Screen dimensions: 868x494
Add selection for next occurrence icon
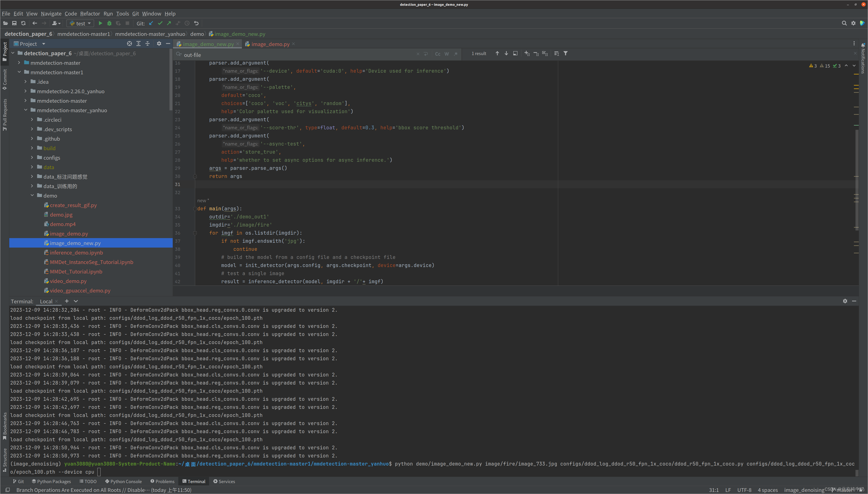click(527, 54)
